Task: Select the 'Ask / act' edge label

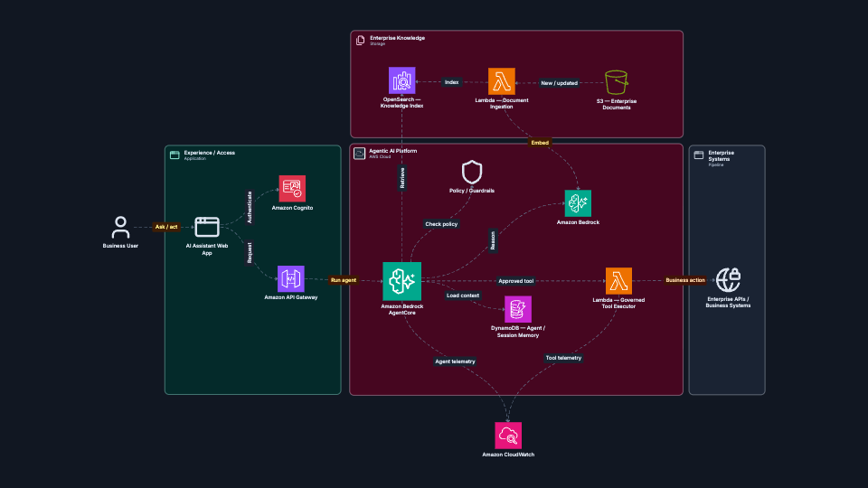Action: coord(166,227)
